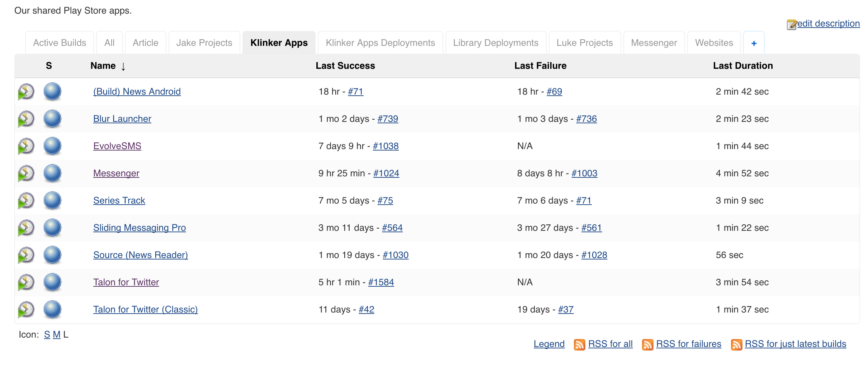
Task: Click blue status ball of Talon for Twitter
Action: point(52,282)
